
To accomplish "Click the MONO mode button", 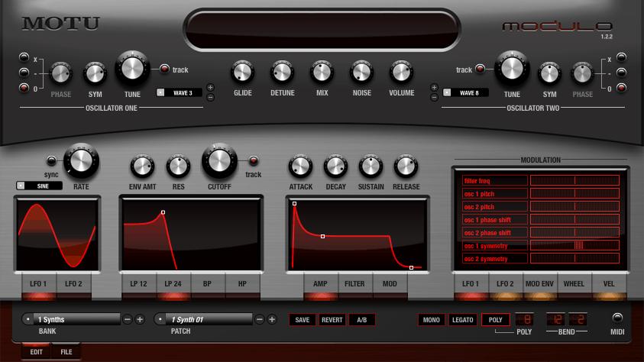I will tap(432, 320).
